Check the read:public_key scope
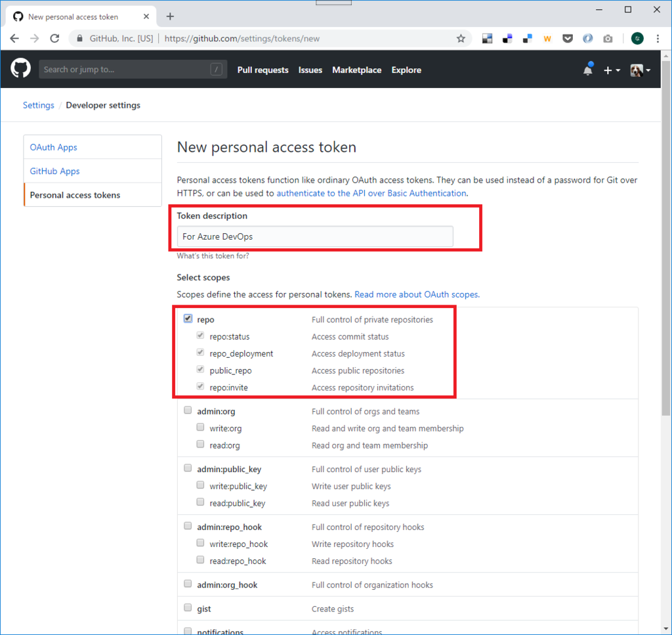The image size is (672, 635). (x=200, y=502)
